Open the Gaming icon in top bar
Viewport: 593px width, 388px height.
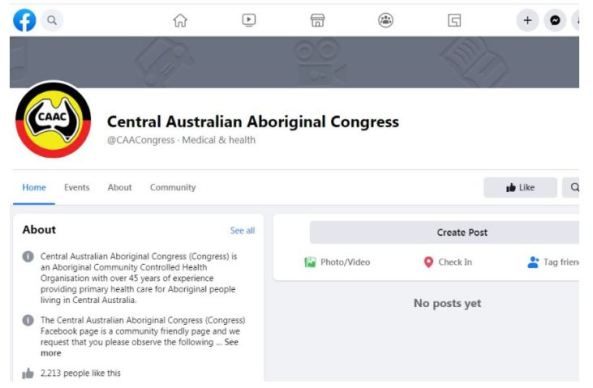[454, 20]
